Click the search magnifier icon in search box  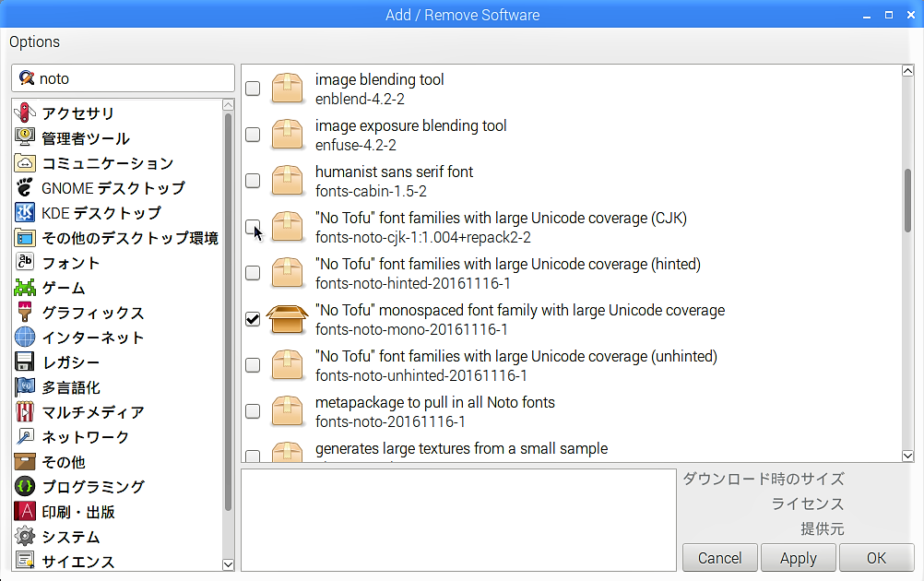pos(26,78)
